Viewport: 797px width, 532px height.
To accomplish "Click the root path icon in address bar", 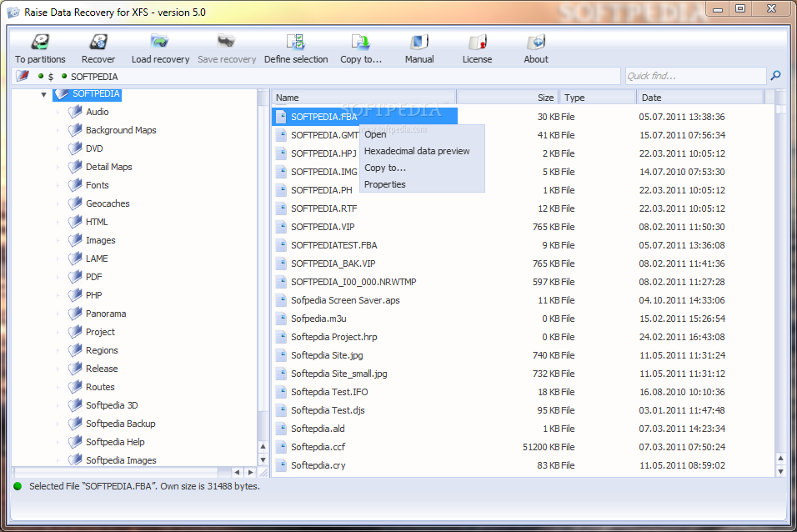I will [x=23, y=76].
